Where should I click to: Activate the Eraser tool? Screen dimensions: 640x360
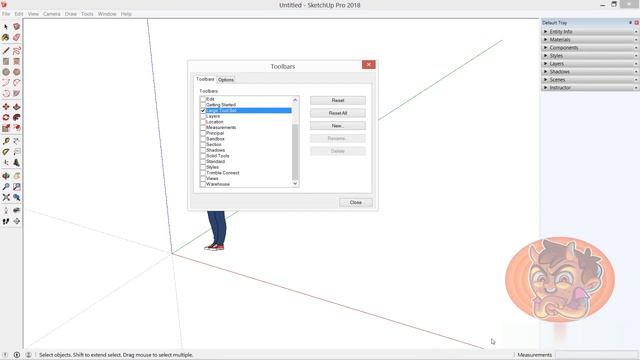[16, 37]
